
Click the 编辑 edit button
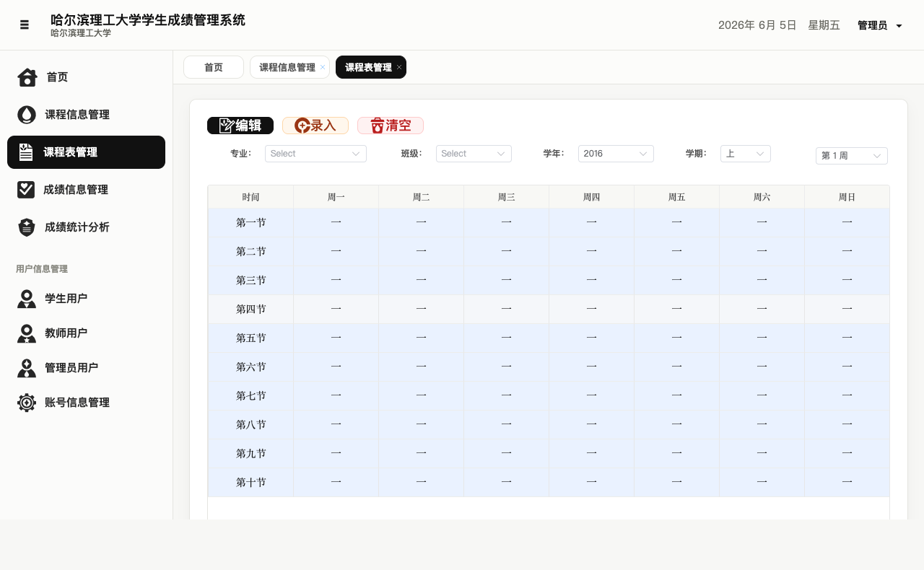point(240,126)
